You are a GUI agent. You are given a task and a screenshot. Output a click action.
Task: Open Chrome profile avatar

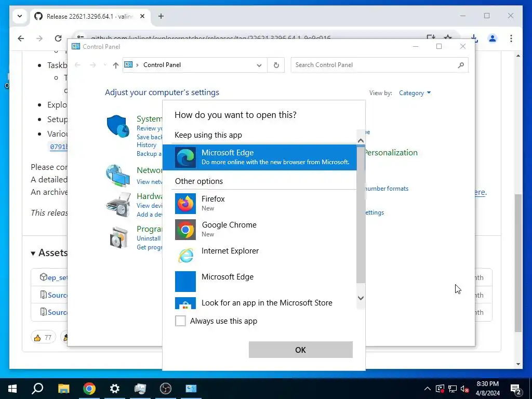point(493,38)
